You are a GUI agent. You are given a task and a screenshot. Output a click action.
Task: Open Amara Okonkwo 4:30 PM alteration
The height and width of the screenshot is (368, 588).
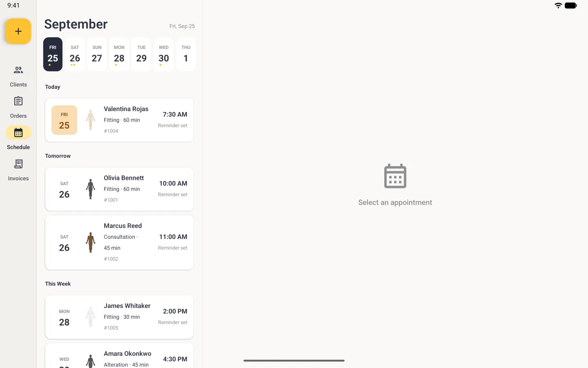click(x=119, y=356)
